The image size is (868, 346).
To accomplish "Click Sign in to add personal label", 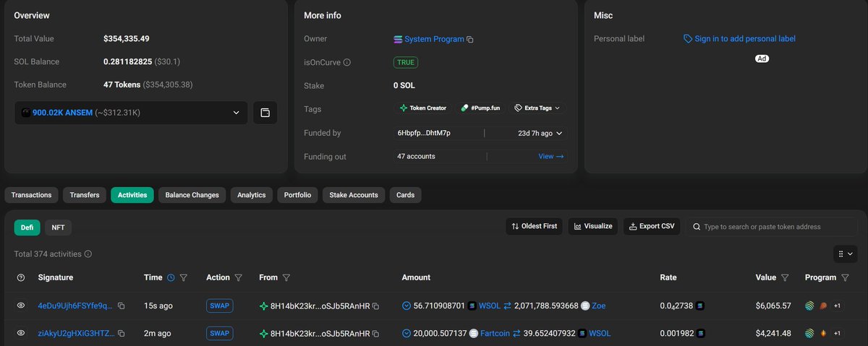I will [x=745, y=39].
